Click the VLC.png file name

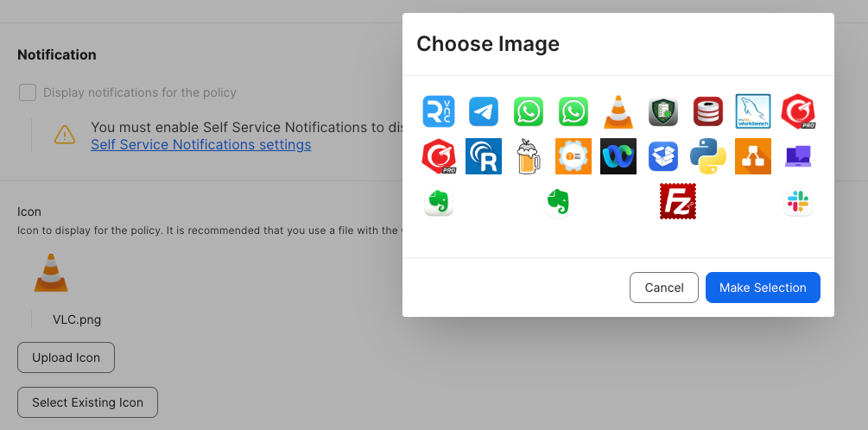pyautogui.click(x=77, y=319)
